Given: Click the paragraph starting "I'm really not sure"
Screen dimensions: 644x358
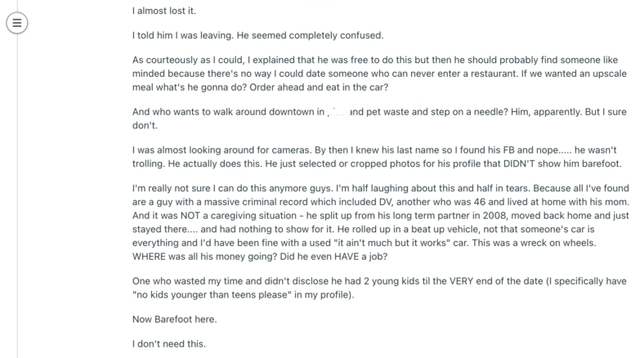Looking at the screenshot, I should [x=380, y=222].
